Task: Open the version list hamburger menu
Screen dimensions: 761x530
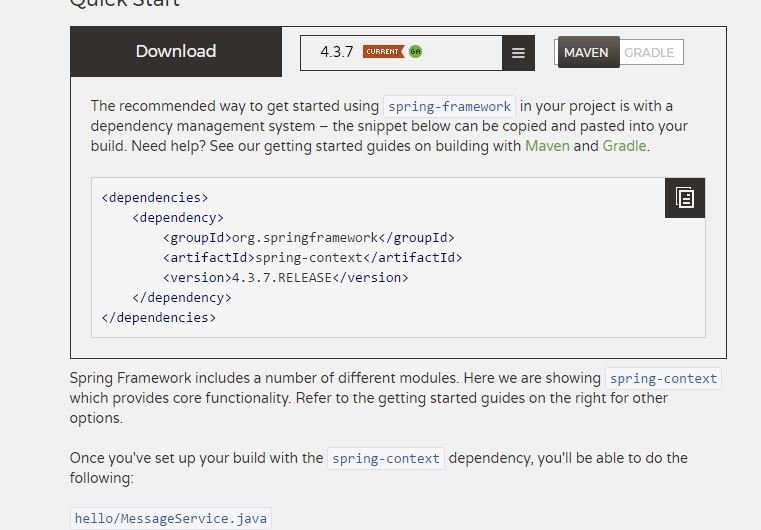Action: (518, 53)
